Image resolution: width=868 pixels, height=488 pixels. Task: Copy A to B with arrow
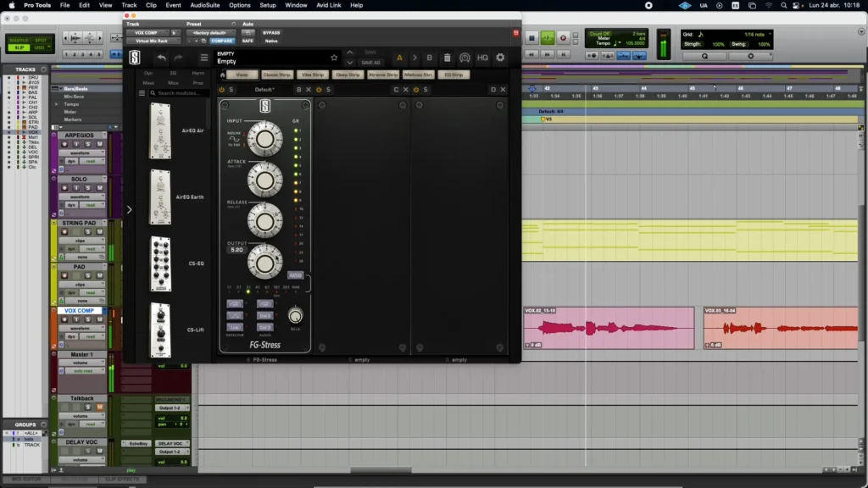415,58
